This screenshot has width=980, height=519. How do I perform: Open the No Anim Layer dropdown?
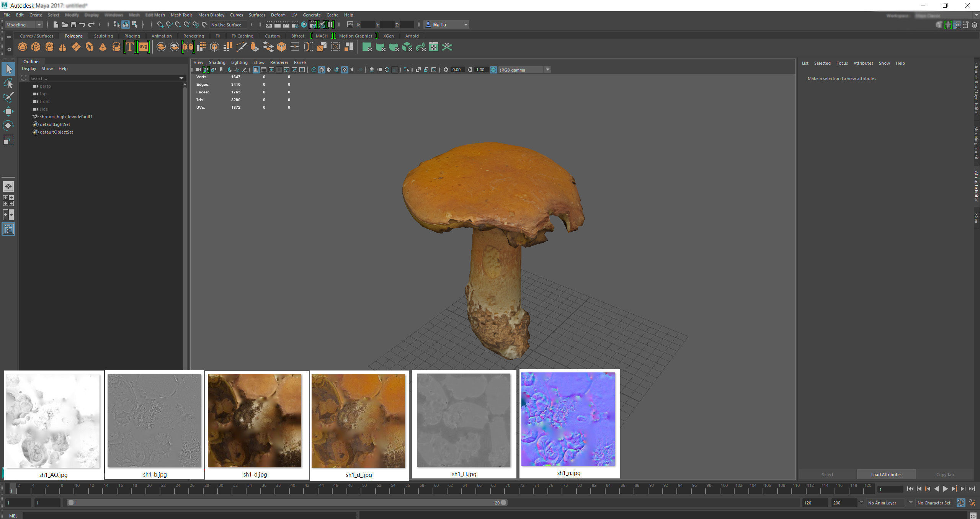click(x=885, y=503)
